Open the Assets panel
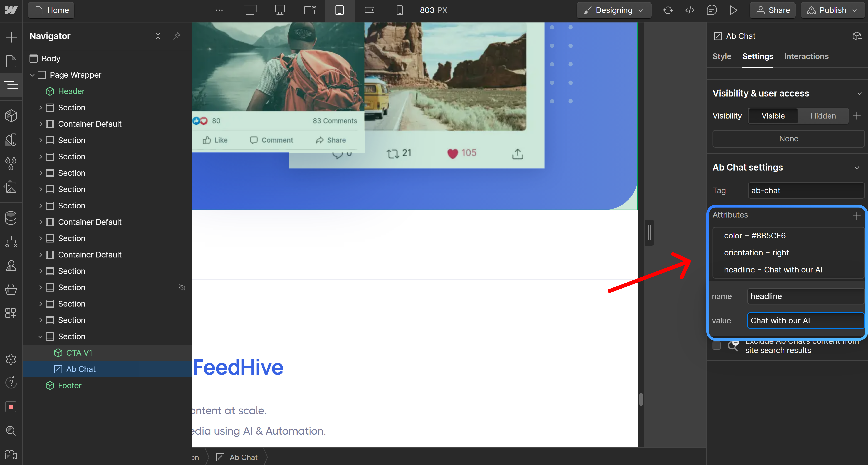Screen dimensions: 868x465 11,188
